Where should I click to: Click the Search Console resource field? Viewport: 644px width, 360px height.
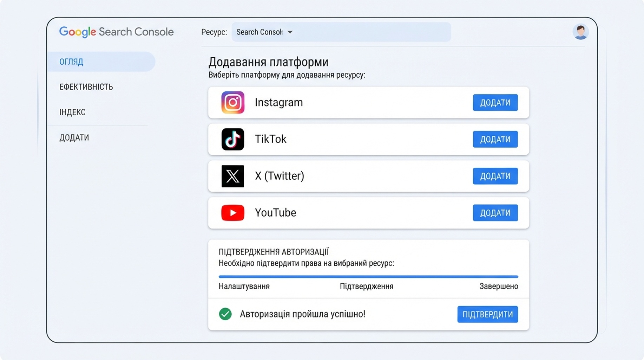click(341, 32)
